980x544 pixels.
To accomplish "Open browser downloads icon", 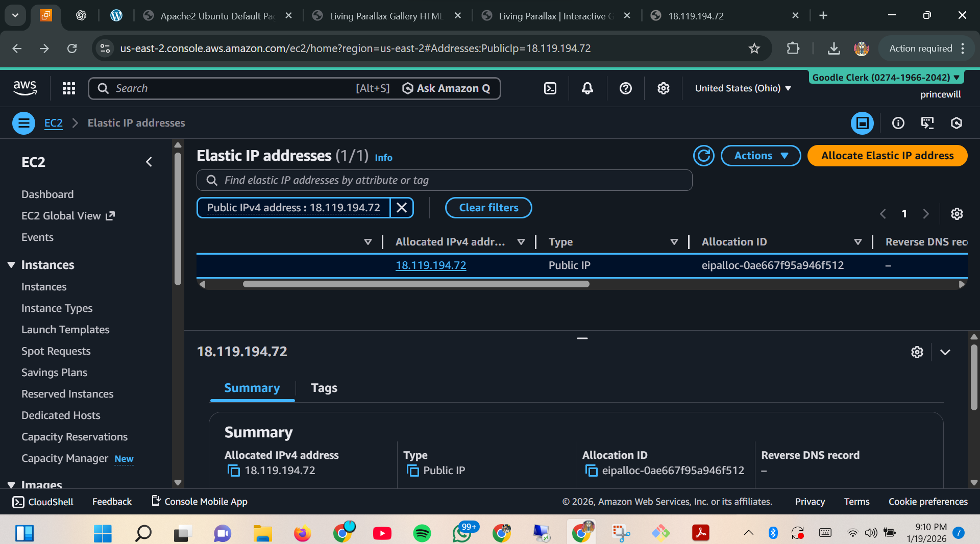I will click(834, 48).
